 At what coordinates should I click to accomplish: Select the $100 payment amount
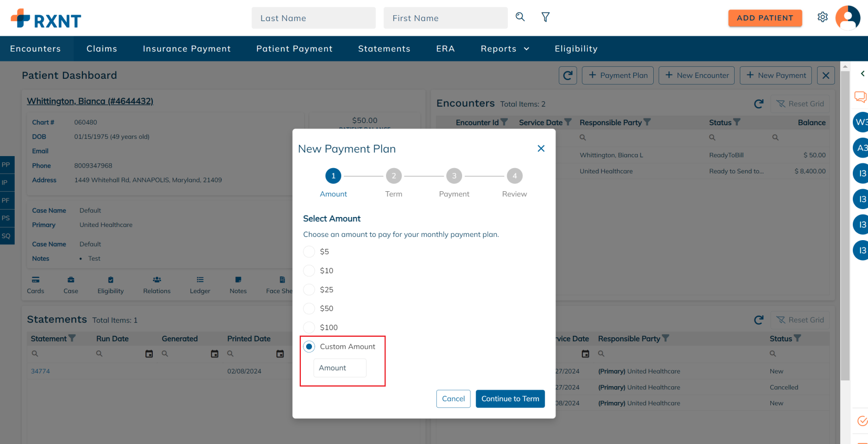coord(309,327)
